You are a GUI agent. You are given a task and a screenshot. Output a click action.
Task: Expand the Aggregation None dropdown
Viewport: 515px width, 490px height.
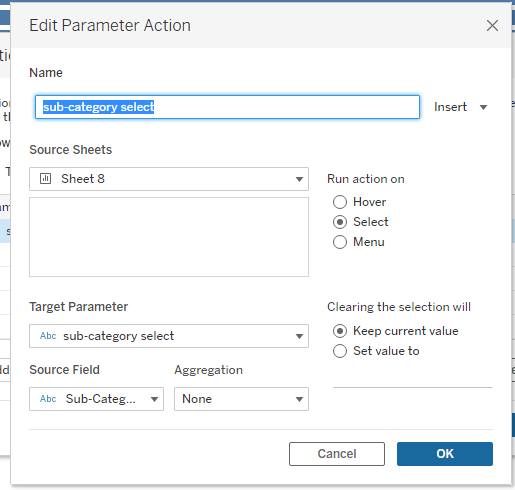[241, 399]
